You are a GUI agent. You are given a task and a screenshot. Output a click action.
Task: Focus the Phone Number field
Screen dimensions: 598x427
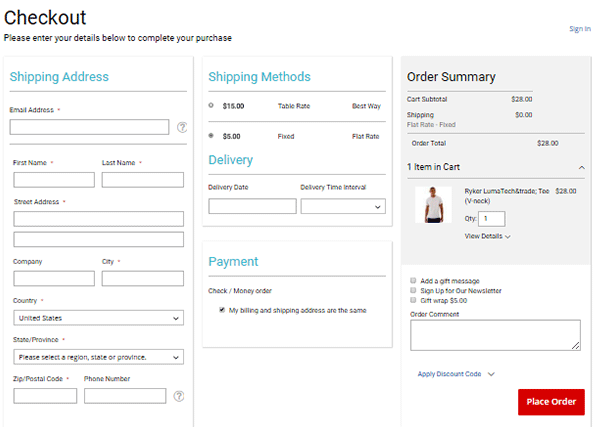point(125,396)
